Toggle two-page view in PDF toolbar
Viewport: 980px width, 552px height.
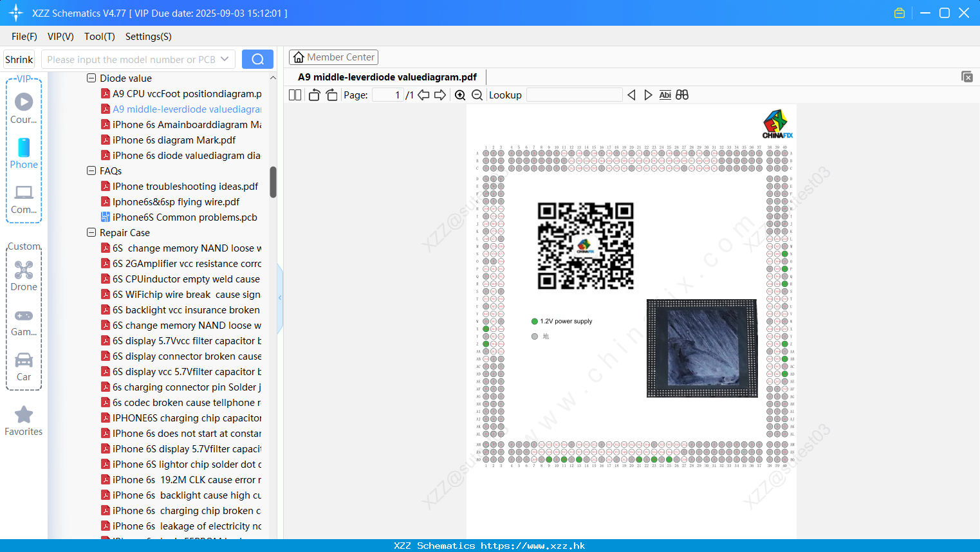[295, 95]
